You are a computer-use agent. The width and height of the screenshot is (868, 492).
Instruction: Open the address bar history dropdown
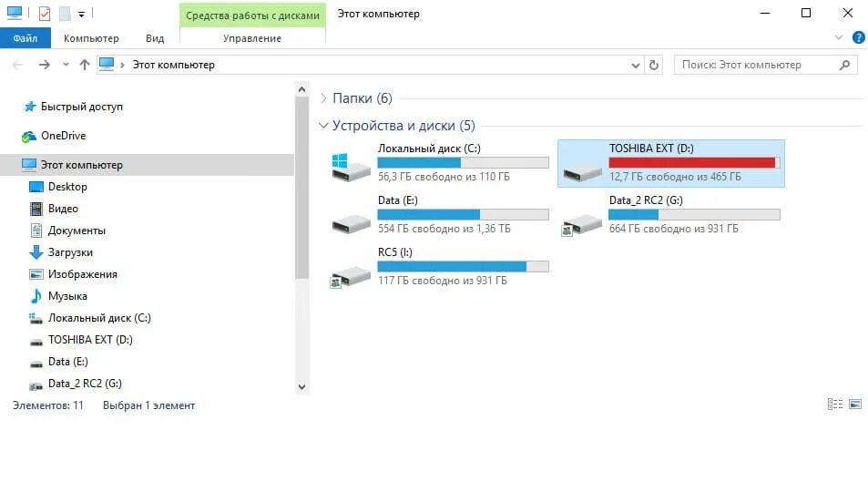[636, 66]
